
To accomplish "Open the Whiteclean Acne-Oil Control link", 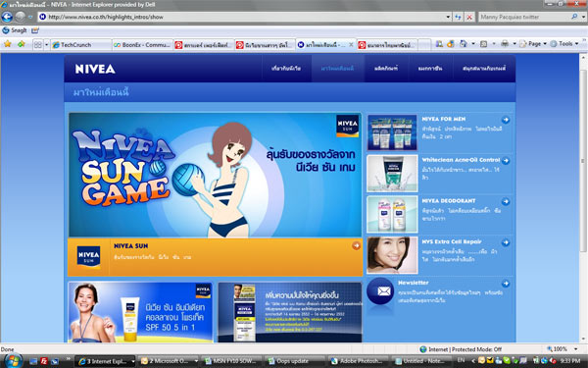I will pos(461,160).
